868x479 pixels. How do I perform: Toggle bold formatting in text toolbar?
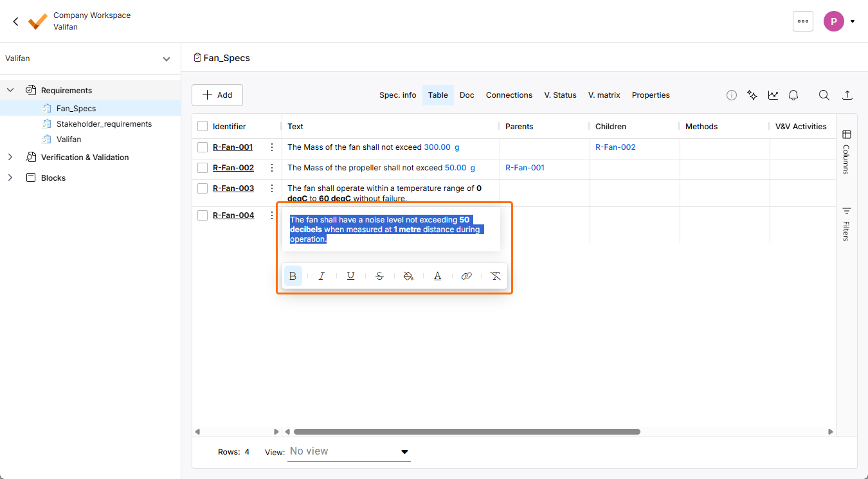293,276
